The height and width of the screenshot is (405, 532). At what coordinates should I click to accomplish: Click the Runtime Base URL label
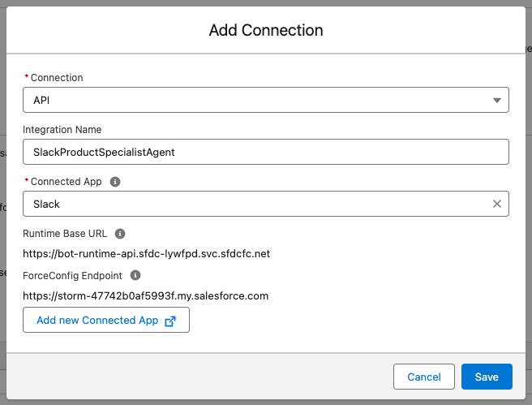coord(65,234)
